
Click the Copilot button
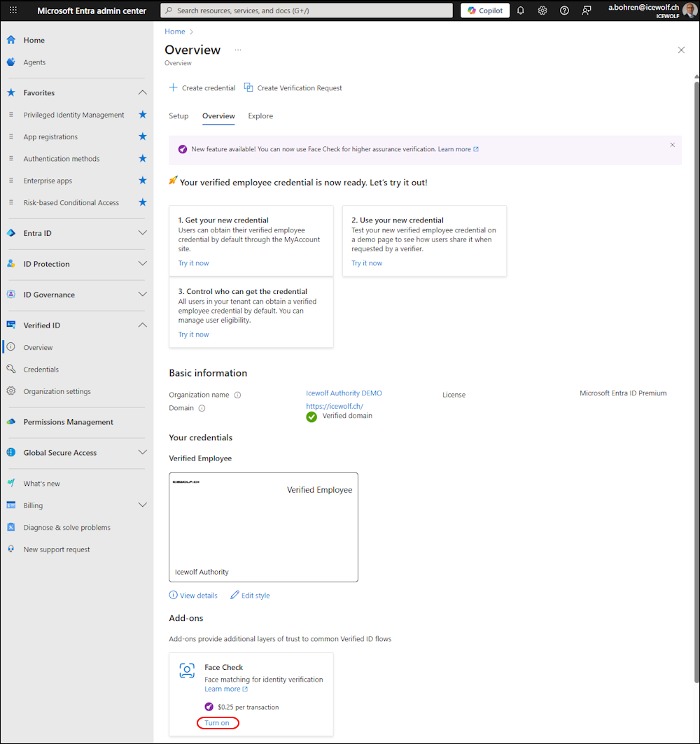pyautogui.click(x=485, y=10)
